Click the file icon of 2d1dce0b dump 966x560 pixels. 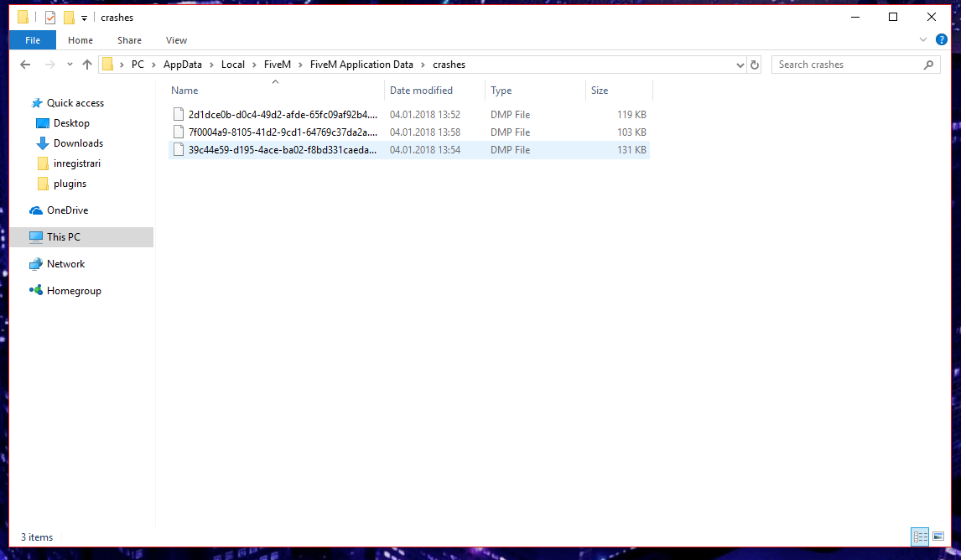178,115
